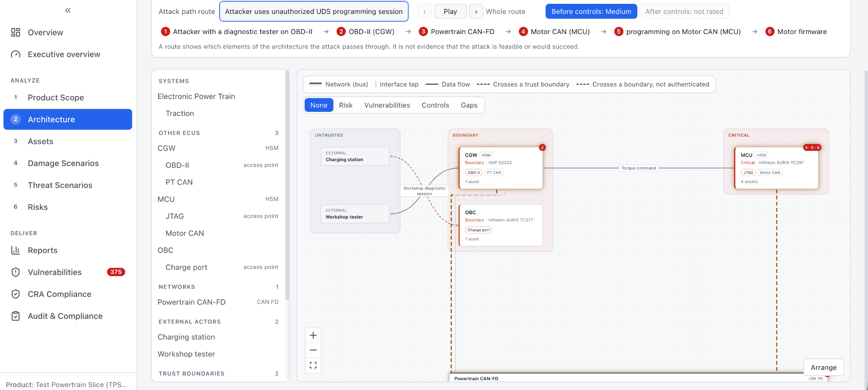Click route step 1 red number badge
Viewport: 868px width, 390px height.
tap(166, 31)
